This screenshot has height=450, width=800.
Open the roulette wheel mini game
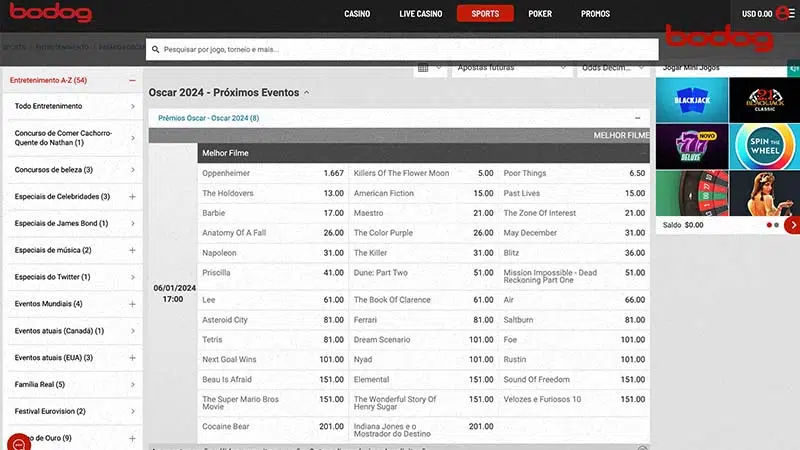click(x=691, y=192)
